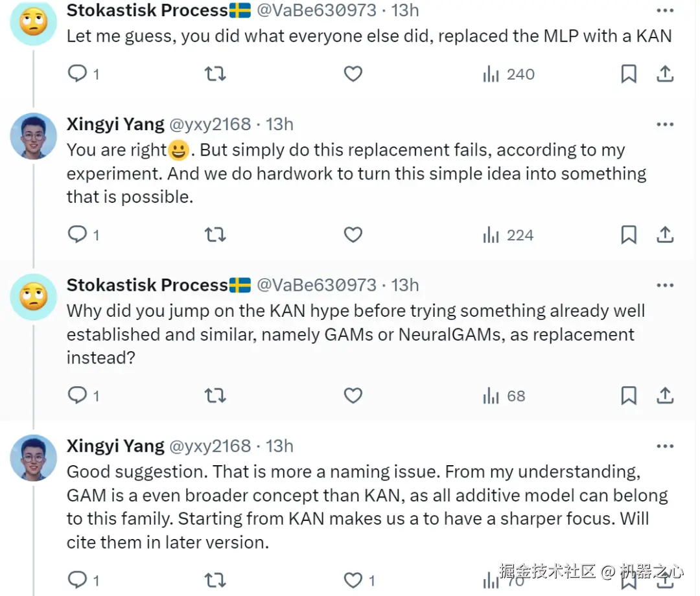Open more options on "You are right" reply

(x=665, y=124)
